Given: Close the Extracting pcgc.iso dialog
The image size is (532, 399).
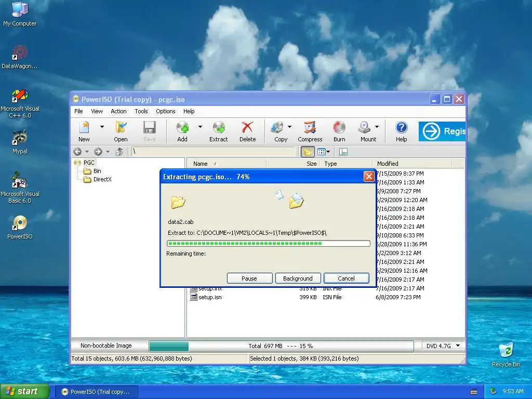Looking at the screenshot, I should pos(369,177).
